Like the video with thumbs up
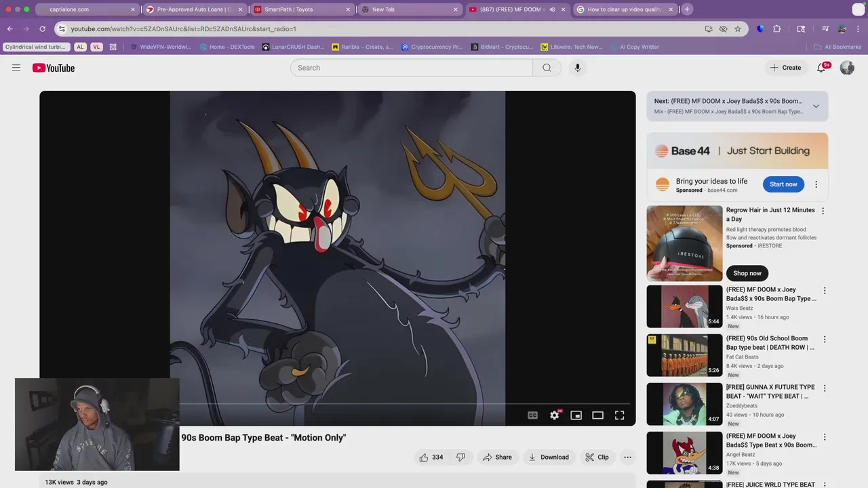 (x=431, y=457)
